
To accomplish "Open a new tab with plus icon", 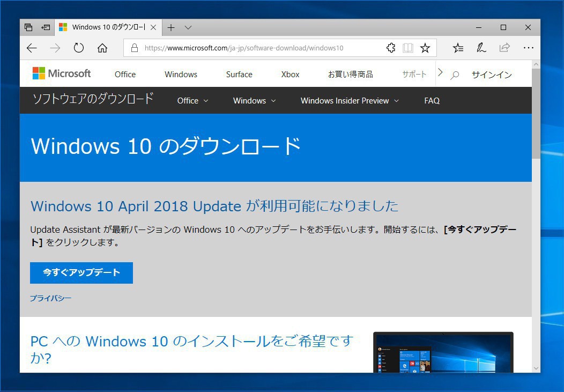I will coord(171,27).
